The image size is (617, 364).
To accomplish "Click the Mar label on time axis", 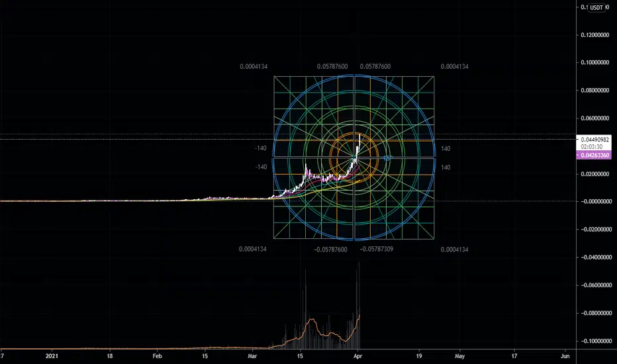I will (252, 356).
